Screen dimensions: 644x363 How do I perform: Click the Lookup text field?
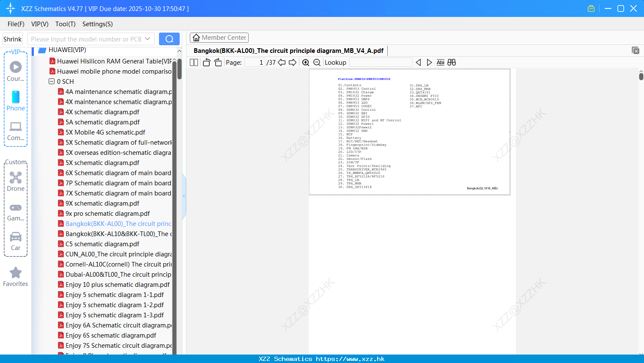pyautogui.click(x=381, y=63)
